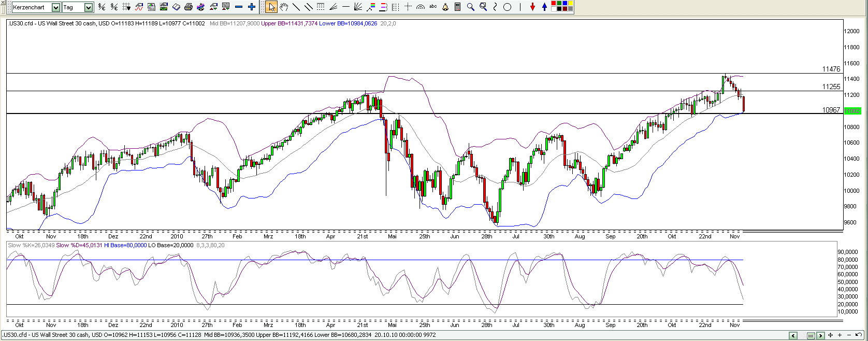This screenshot has height=341, width=868.
Task: Place a blue up arrow marker
Action: [544, 7]
